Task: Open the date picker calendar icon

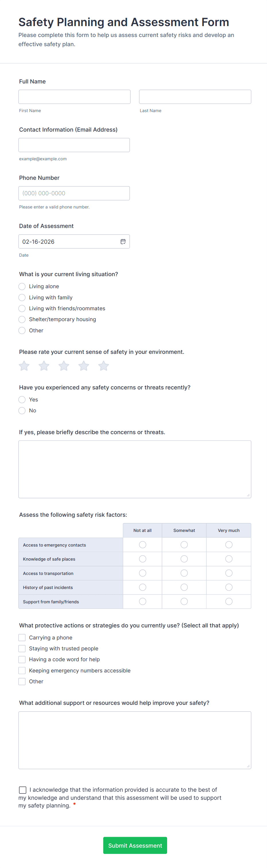Action: 123,242
